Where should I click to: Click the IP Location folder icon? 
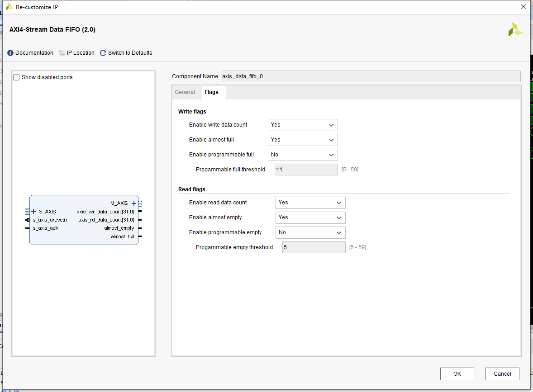click(x=62, y=53)
